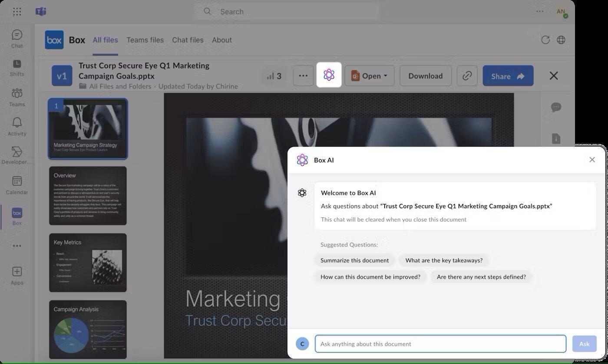Click the Teams app launcher waffle icon
This screenshot has height=364, width=608.
click(17, 12)
